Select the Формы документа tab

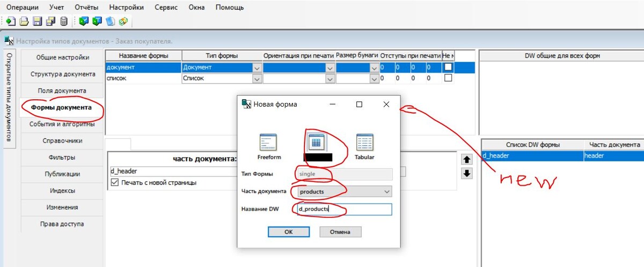click(61, 107)
